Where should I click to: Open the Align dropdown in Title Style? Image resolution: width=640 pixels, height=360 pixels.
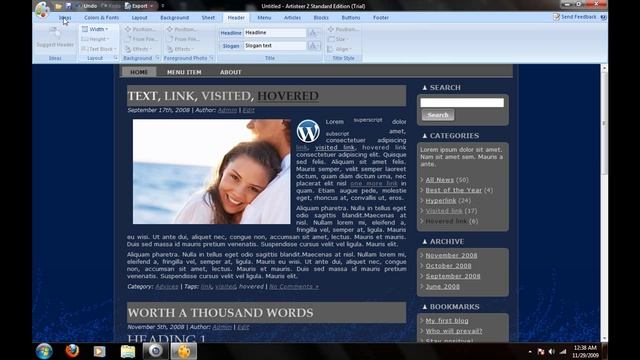point(340,49)
